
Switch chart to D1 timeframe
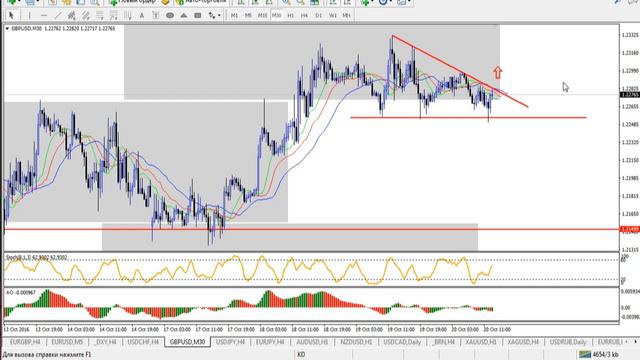click(x=319, y=16)
